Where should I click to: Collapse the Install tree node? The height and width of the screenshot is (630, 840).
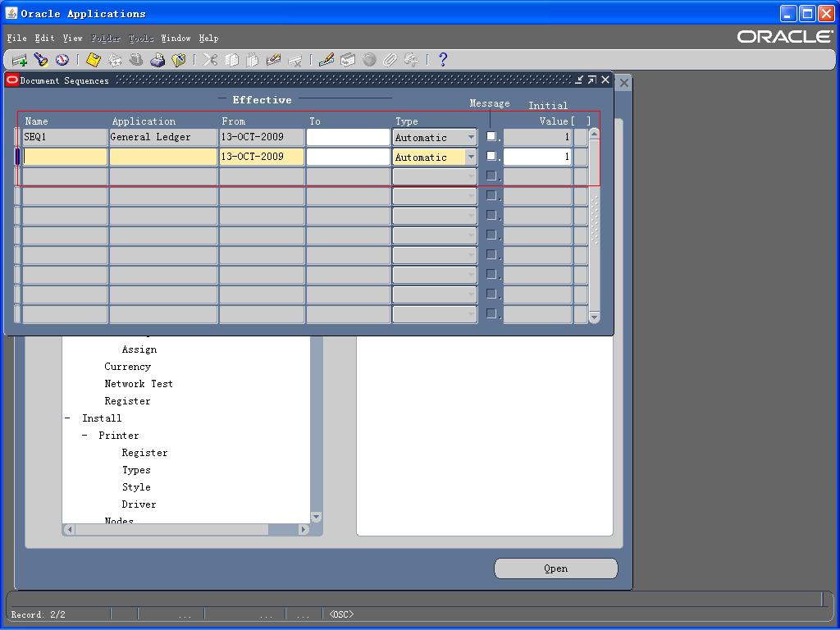click(67, 418)
